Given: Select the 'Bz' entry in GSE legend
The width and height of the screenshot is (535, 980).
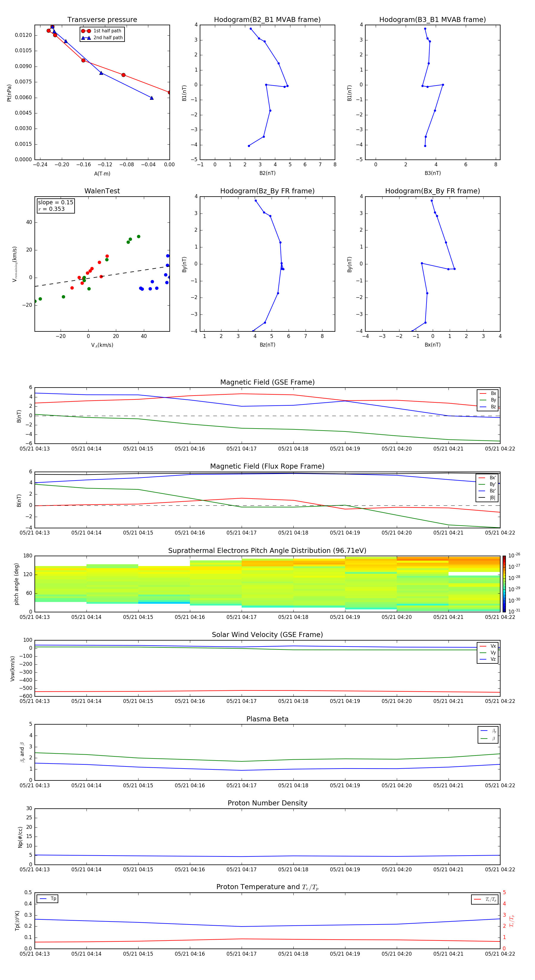Looking at the screenshot, I should coord(488,407).
